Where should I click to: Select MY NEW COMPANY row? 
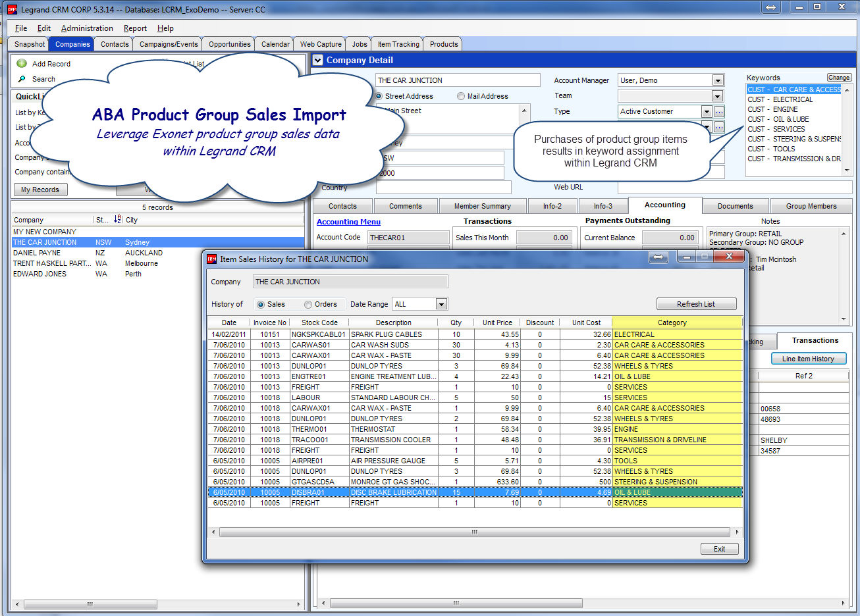pos(158,232)
